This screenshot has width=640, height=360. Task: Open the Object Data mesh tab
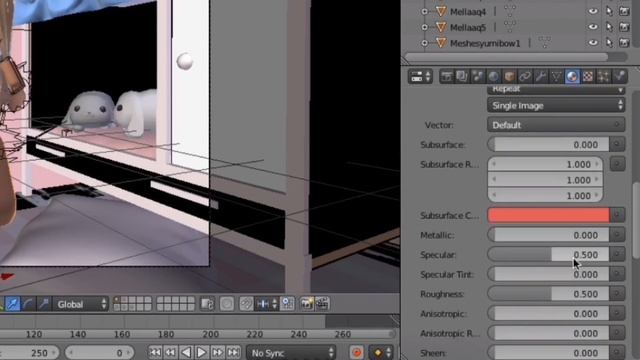[x=556, y=76]
